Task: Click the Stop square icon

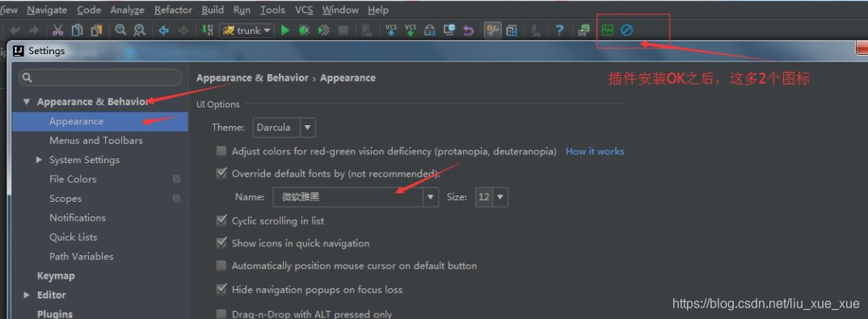Action: click(x=343, y=31)
